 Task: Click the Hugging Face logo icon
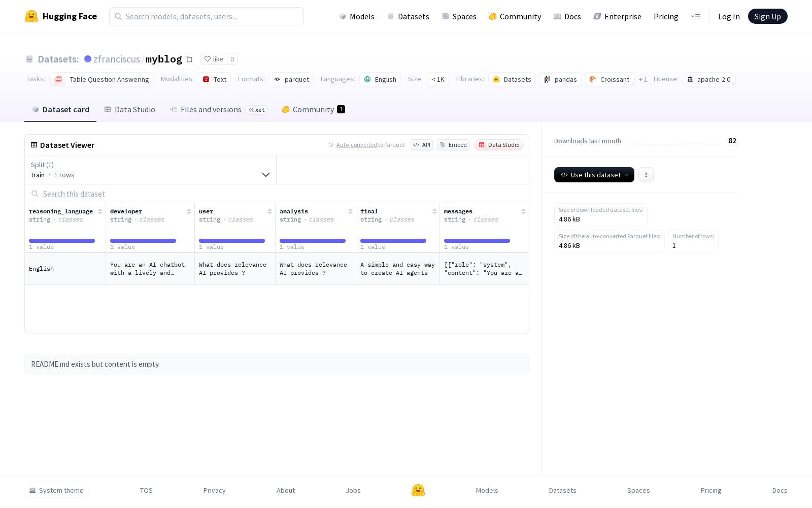click(x=31, y=16)
